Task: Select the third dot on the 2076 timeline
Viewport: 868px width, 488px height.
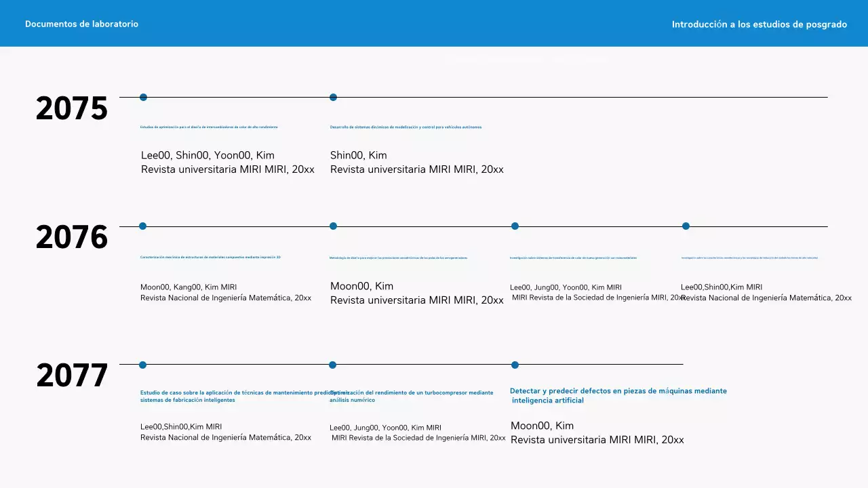Action: tap(515, 226)
